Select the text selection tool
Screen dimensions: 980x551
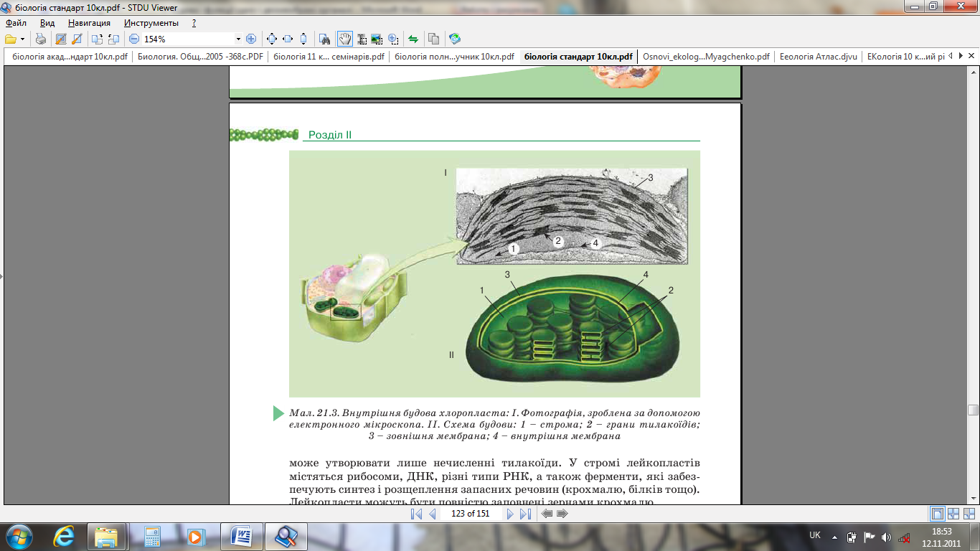(x=362, y=39)
